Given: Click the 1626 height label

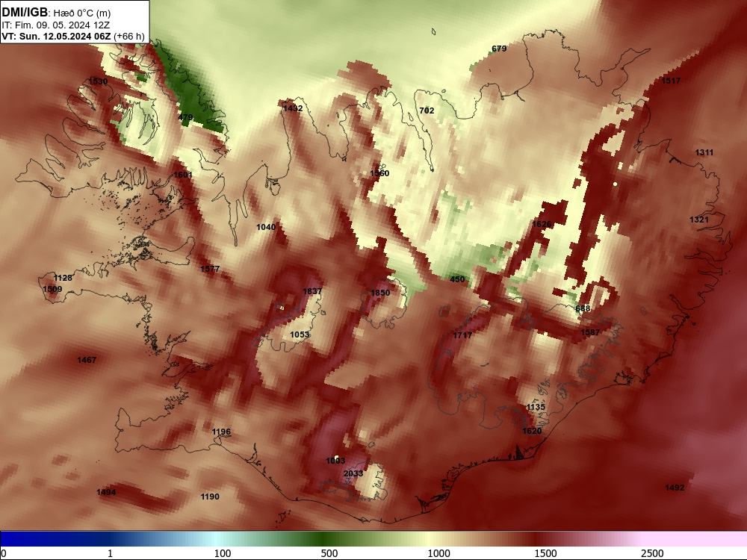Looking at the screenshot, I should coord(542,224).
